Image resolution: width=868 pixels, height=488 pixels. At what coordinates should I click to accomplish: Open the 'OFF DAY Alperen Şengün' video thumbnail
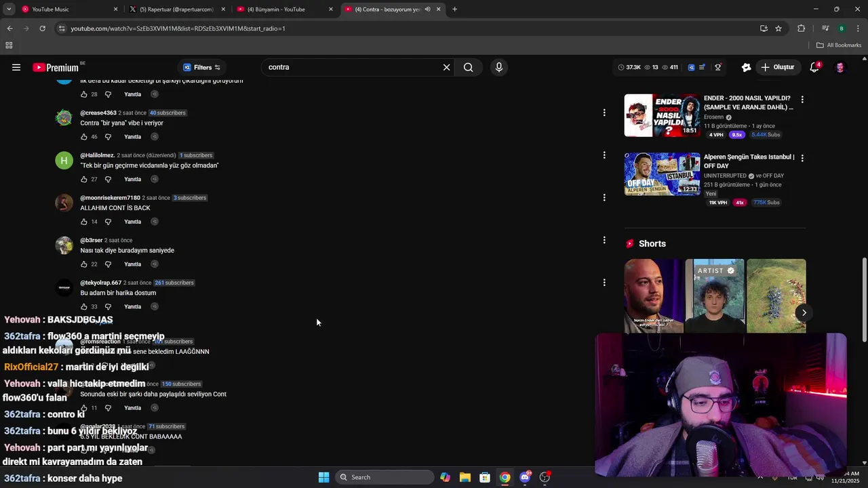663,174
